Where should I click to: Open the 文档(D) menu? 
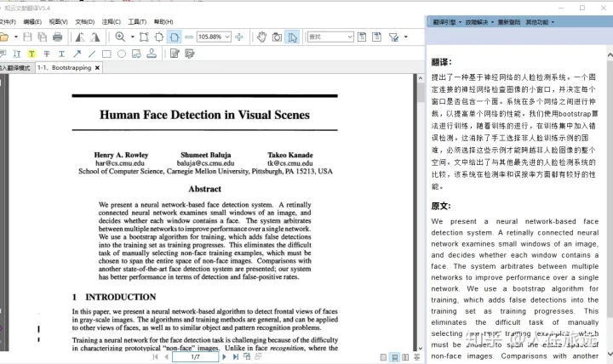pyautogui.click(x=85, y=22)
